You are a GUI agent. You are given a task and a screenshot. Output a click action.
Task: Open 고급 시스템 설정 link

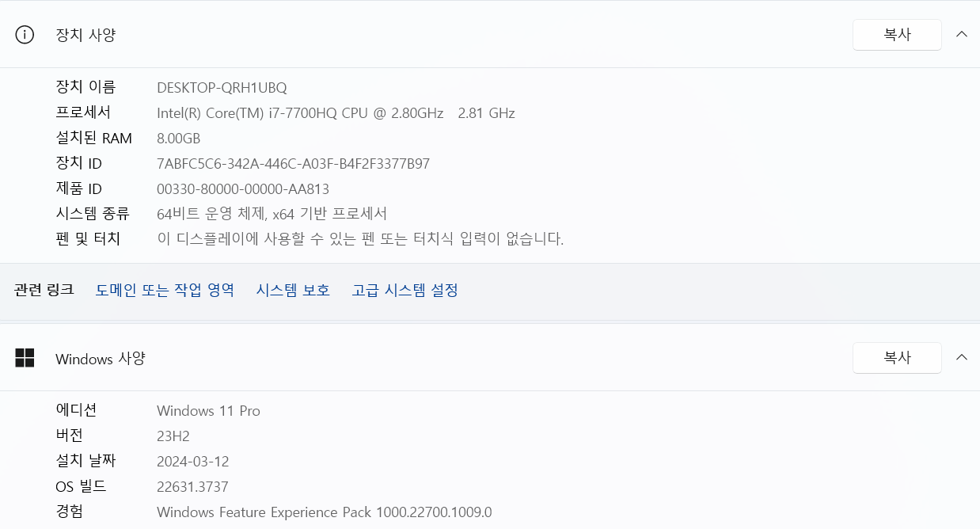(x=405, y=290)
